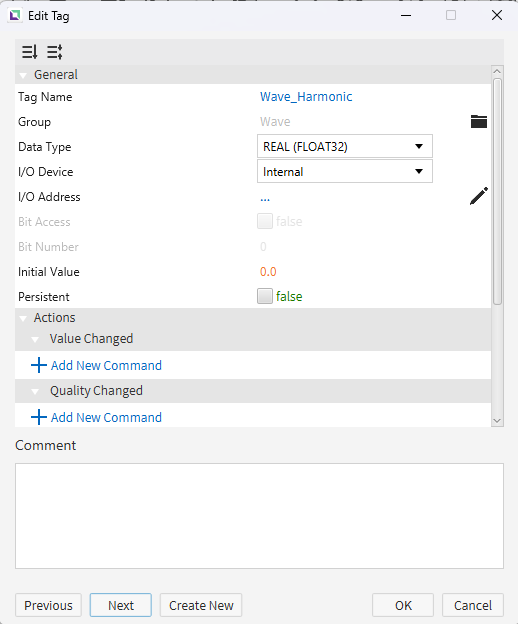Screen dimensions: 518x624
Task: Collapse the Quality Changed group
Action: coord(35,392)
